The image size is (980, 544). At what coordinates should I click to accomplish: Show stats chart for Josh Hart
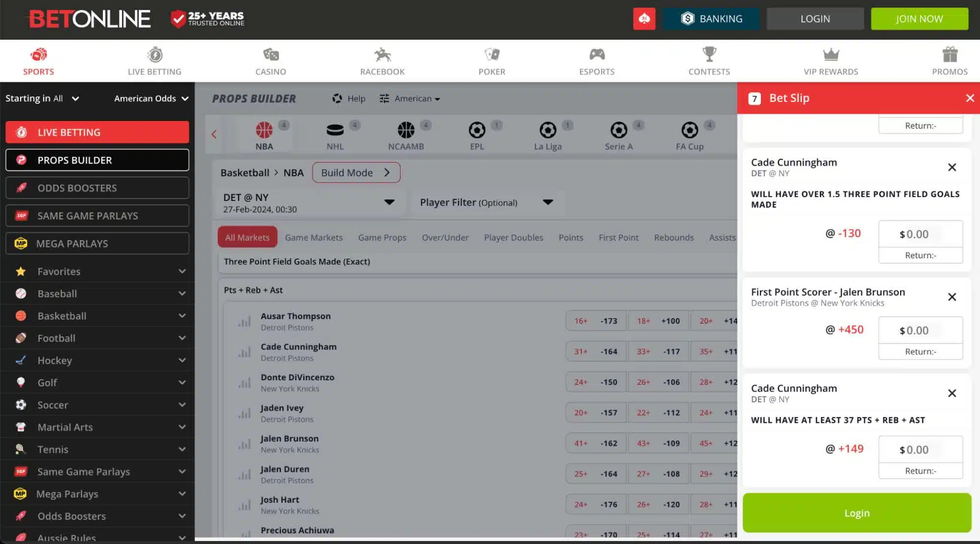pyautogui.click(x=244, y=505)
